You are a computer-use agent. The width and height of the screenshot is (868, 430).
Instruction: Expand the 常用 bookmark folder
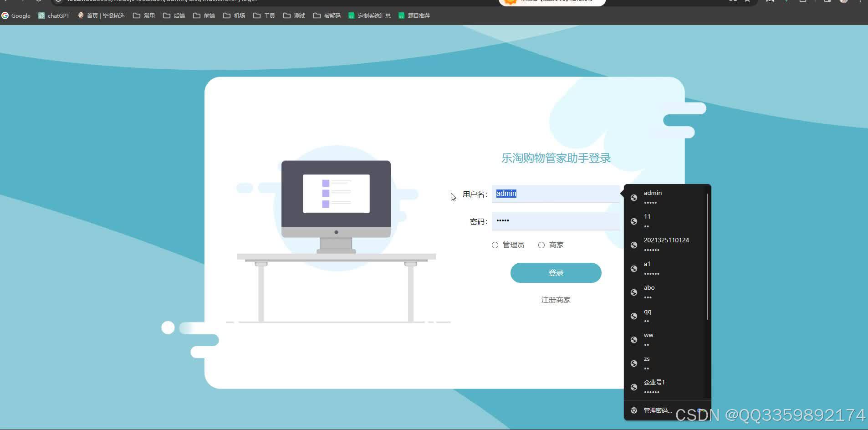tap(144, 15)
